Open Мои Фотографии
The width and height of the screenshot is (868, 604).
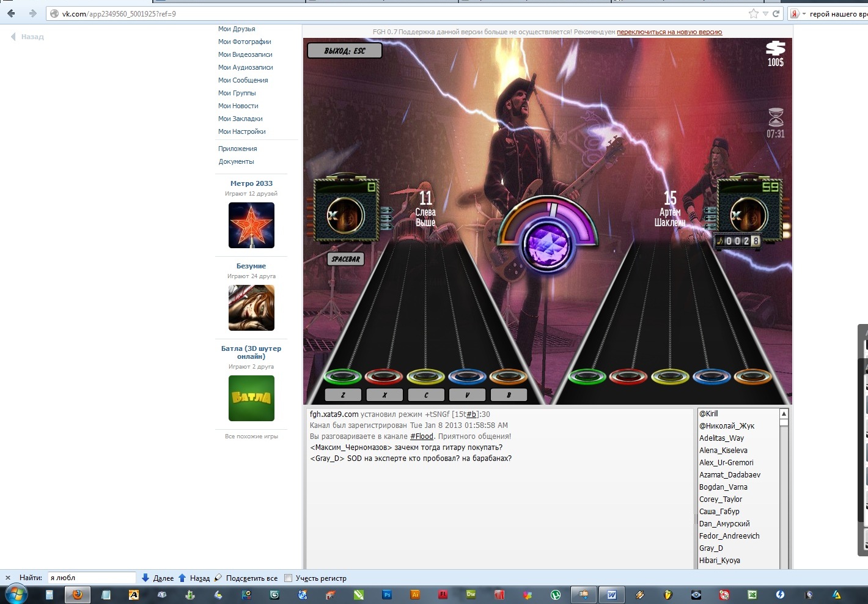tap(245, 42)
